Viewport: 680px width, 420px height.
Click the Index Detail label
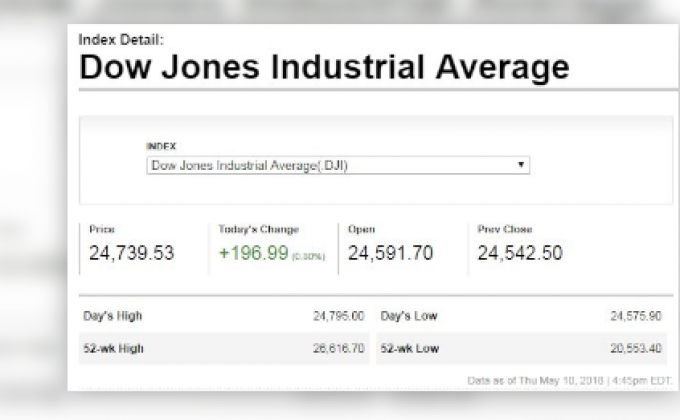[x=120, y=39]
